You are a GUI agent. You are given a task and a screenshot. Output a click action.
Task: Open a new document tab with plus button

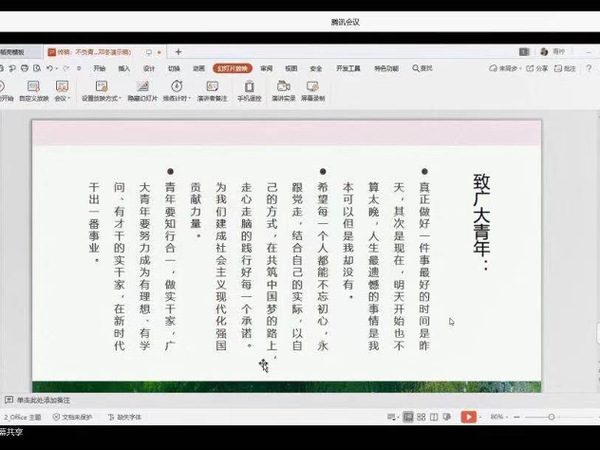click(178, 51)
